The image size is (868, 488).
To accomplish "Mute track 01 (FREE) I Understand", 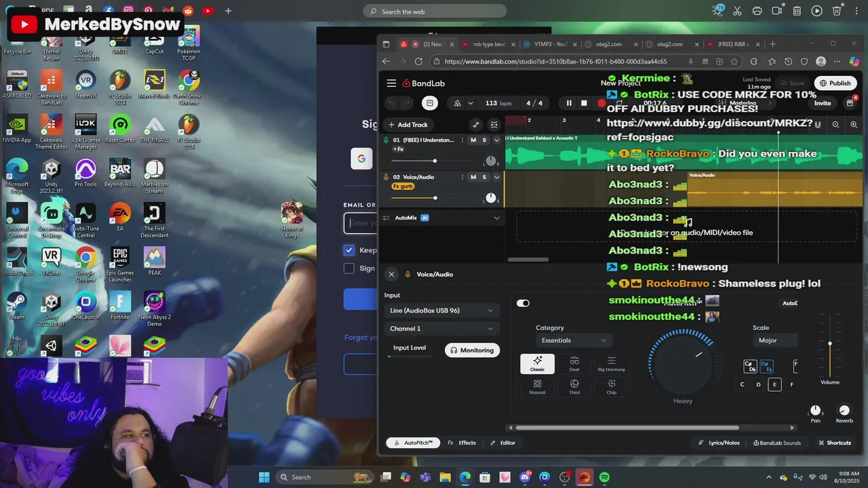I will 473,140.
